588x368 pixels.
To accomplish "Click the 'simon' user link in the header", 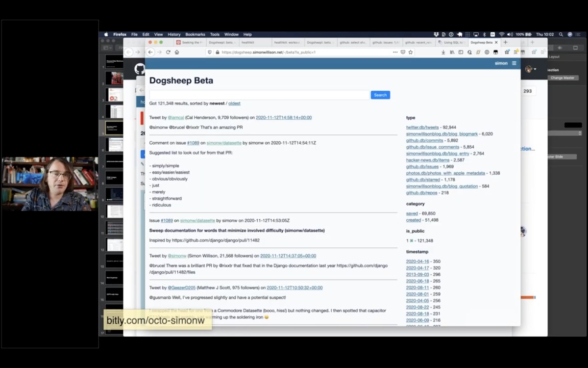I will pyautogui.click(x=501, y=63).
